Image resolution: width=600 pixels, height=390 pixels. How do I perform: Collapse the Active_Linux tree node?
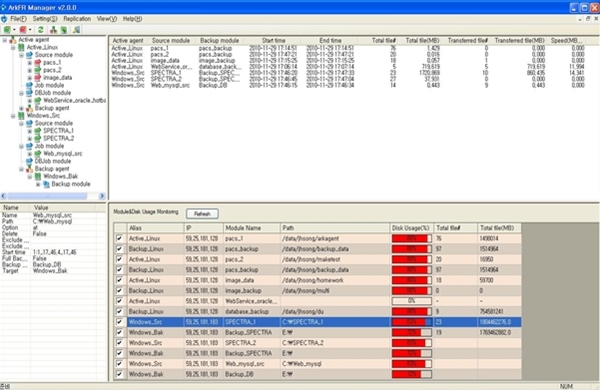[x=13, y=47]
